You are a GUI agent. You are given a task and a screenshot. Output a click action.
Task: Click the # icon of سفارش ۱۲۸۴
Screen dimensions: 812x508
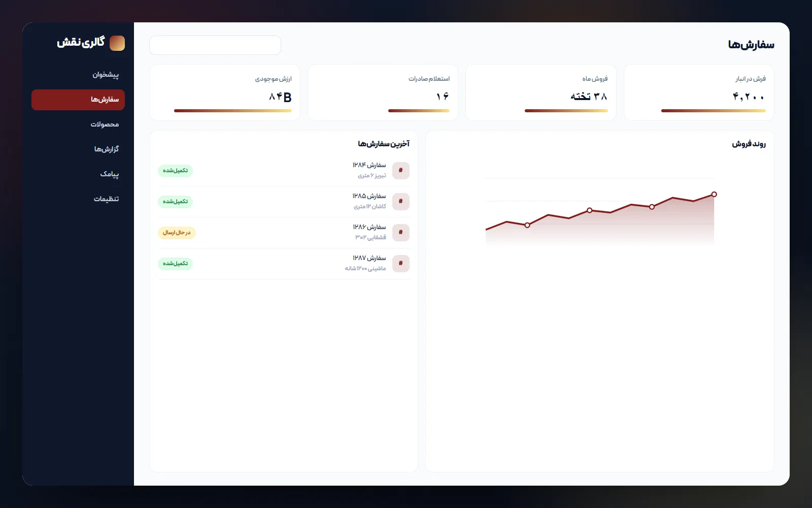401,171
